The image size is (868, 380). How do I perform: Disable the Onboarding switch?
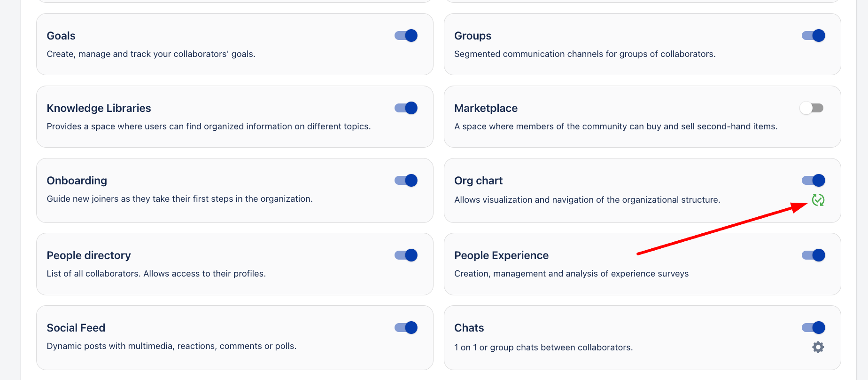(x=406, y=181)
